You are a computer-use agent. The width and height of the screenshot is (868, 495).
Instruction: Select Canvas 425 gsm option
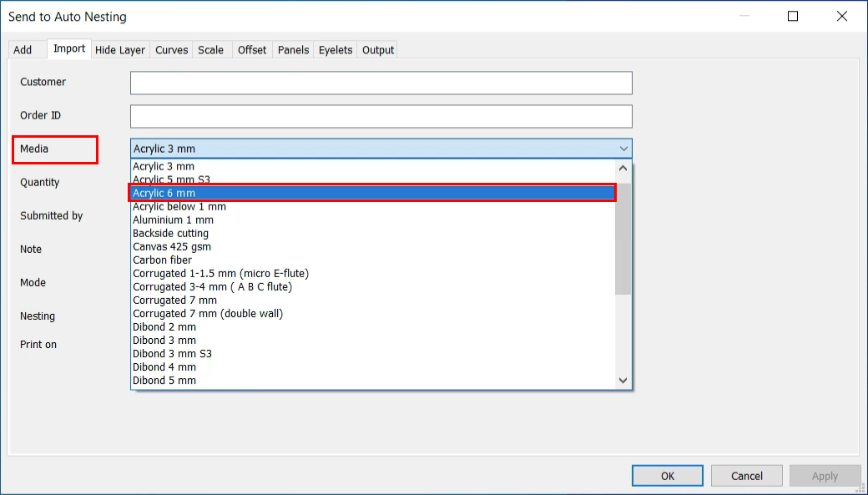(x=172, y=246)
